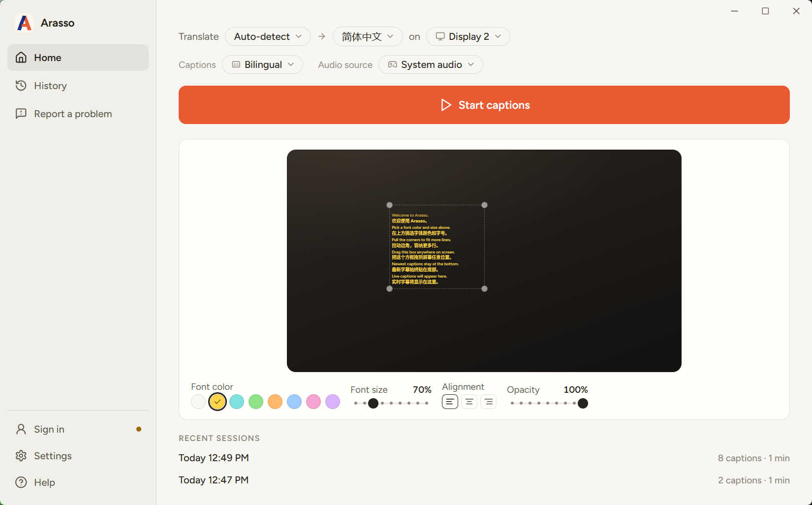Expand the 简体中文 target language dropdown
The height and width of the screenshot is (505, 812).
click(368, 36)
